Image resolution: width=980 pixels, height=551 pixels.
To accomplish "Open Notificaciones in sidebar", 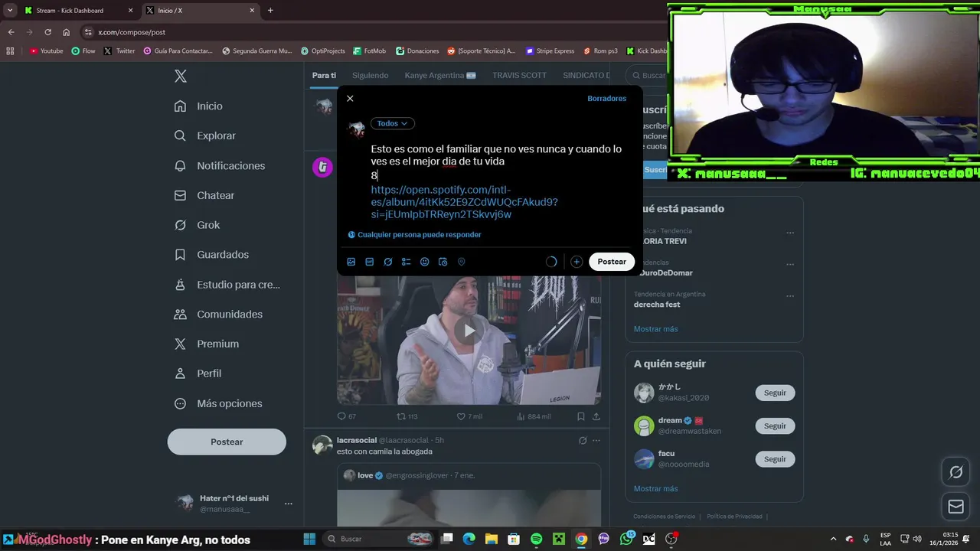I will point(220,165).
